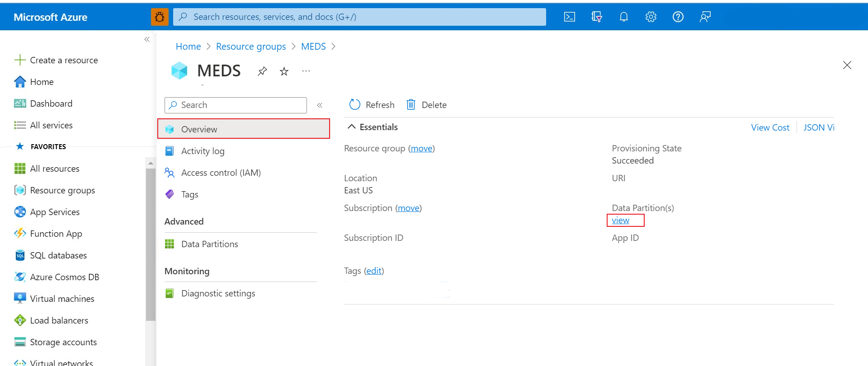Click the Activity log icon
Screen dimensions: 868x366
click(x=170, y=151)
